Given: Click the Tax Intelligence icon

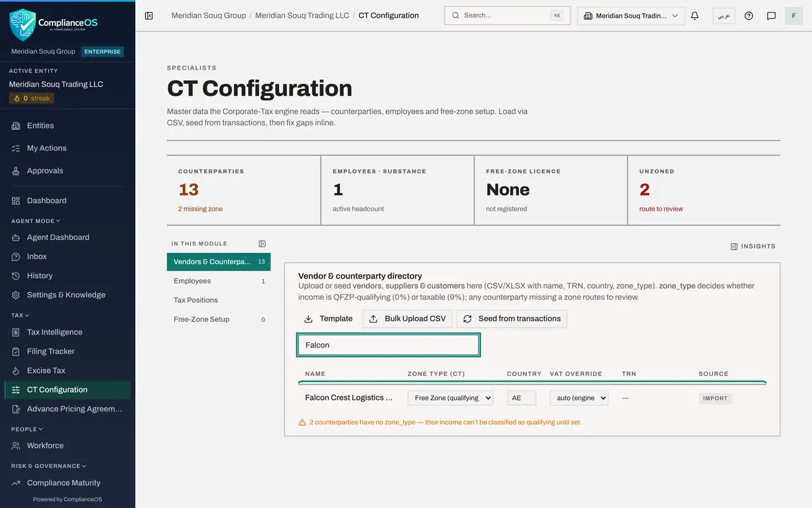Looking at the screenshot, I should (x=16, y=332).
